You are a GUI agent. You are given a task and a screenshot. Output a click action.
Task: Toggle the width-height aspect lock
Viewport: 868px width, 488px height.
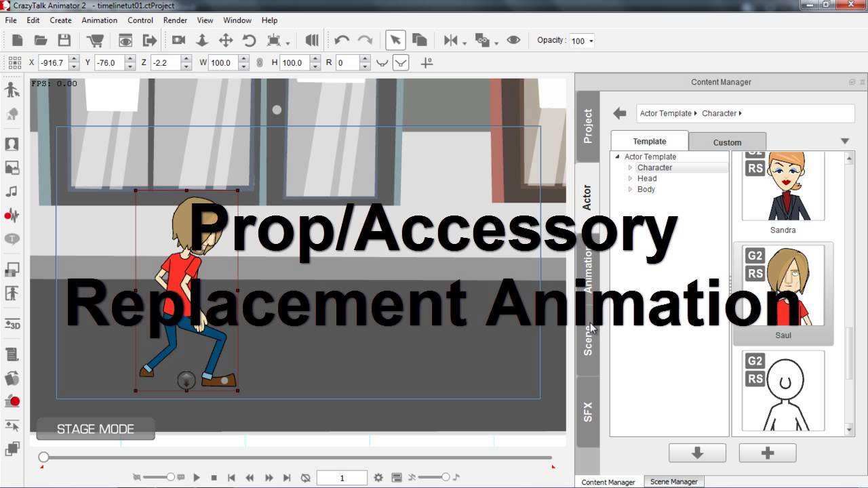(x=259, y=62)
